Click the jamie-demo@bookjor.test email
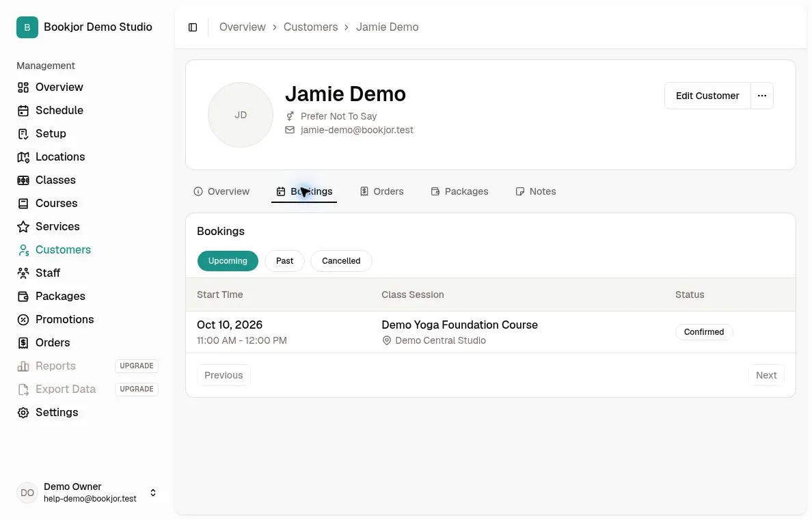The image size is (812, 520). click(357, 130)
